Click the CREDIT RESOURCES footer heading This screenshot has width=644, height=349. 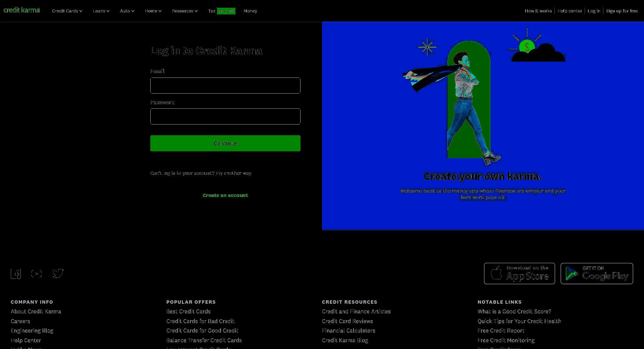pyautogui.click(x=350, y=302)
